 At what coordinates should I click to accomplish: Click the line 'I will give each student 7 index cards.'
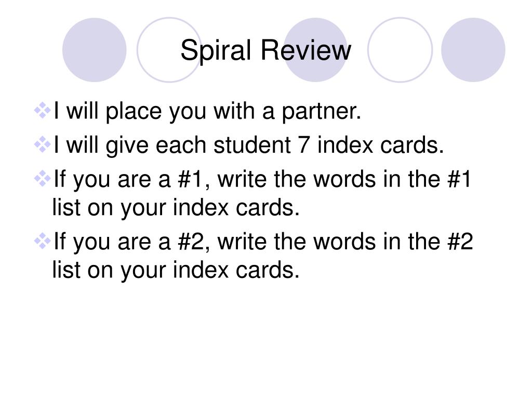[249, 145]
